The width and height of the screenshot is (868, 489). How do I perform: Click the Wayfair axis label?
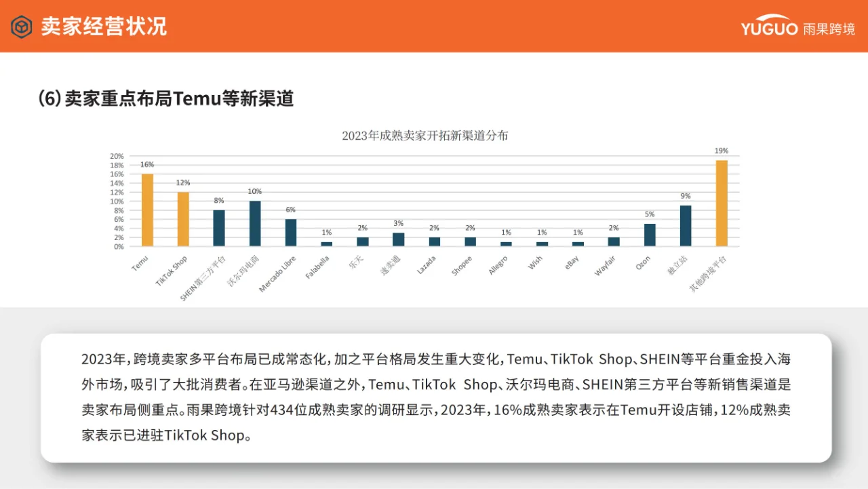click(606, 265)
